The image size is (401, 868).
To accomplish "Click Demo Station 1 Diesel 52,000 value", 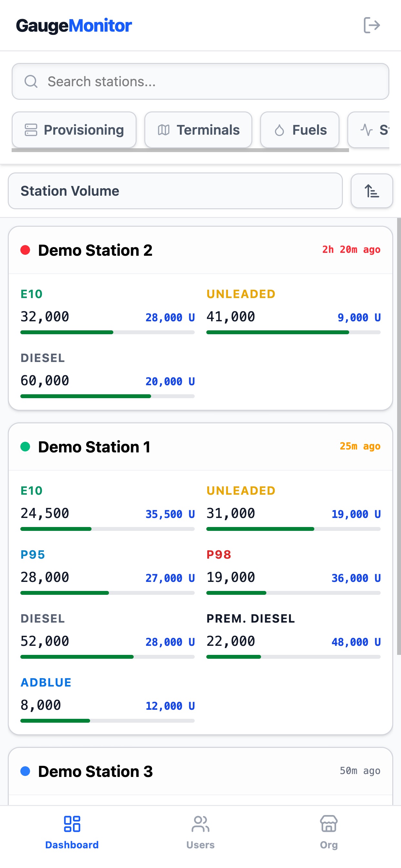I will [45, 642].
